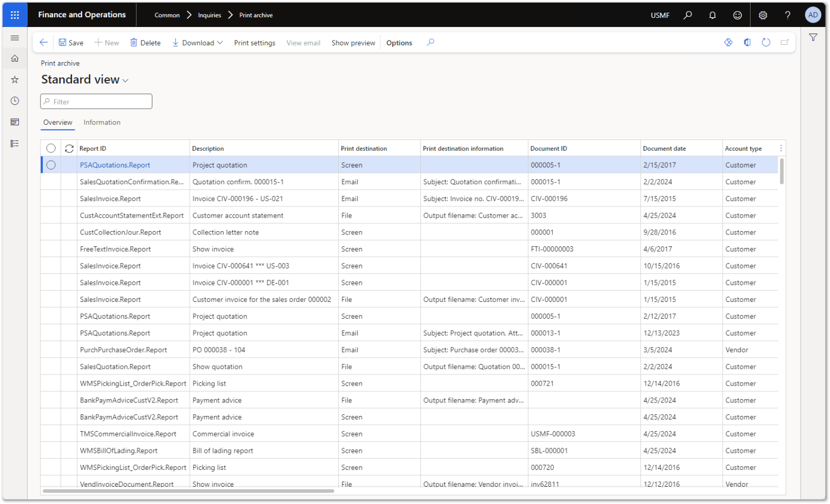Refresh the grid using the header icon
This screenshot has height=504, width=830.
coord(69,149)
